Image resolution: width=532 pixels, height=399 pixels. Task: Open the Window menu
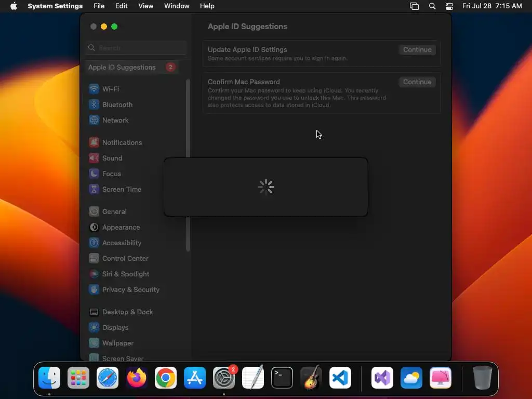click(177, 6)
